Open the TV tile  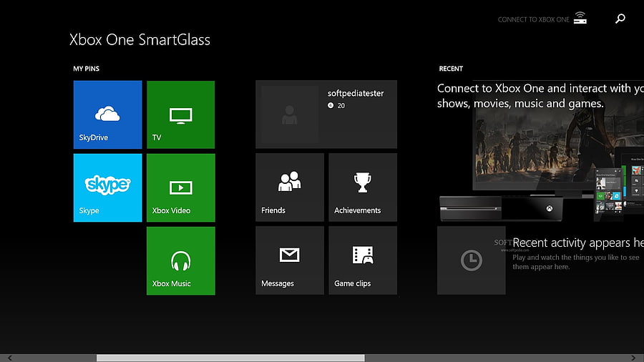tap(181, 114)
